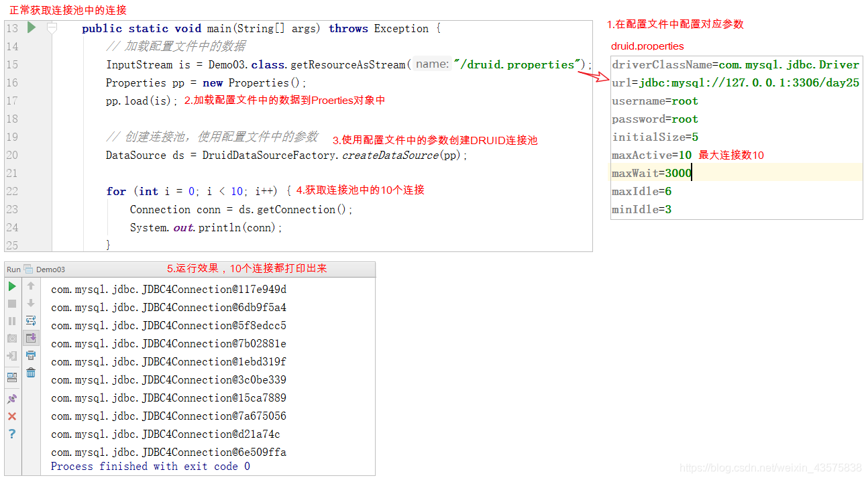This screenshot has height=480, width=868.
Task: Click console line JDBC4Connection@117e949d
Action: (x=168, y=289)
